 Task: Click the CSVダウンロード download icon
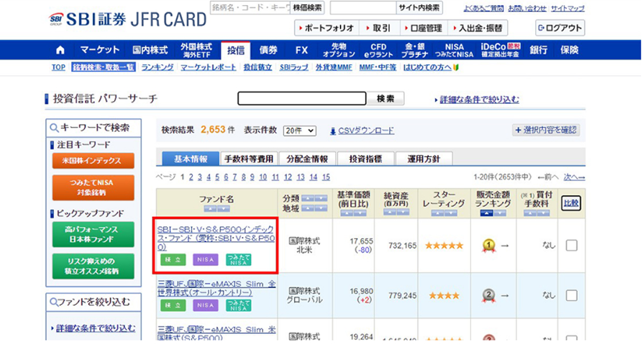tap(333, 131)
